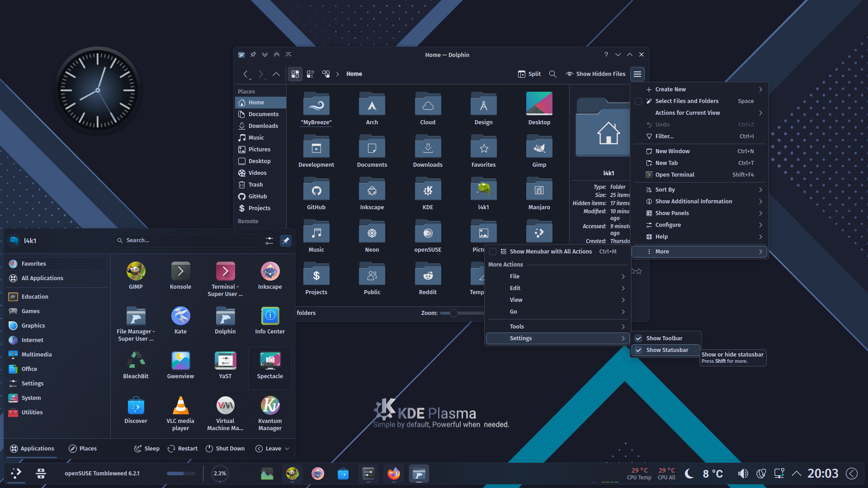Expand Show Additional Information submenu
Image resolution: width=868 pixels, height=488 pixels.
coord(699,202)
